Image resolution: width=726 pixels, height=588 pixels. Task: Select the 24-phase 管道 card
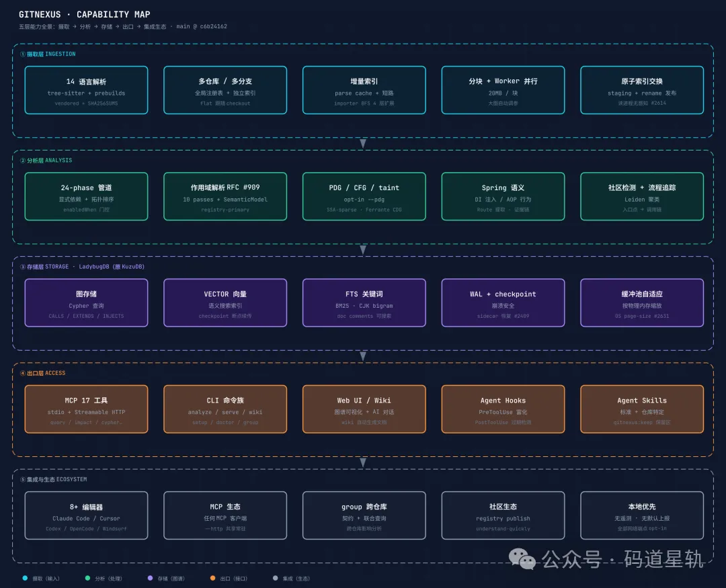[86, 196]
